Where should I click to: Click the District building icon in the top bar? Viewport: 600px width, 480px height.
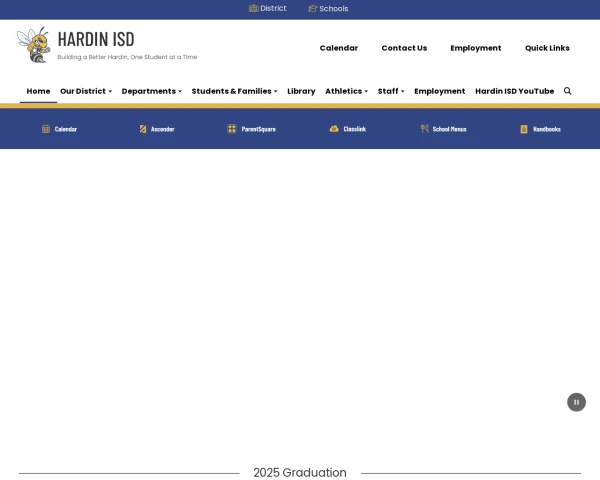tap(253, 8)
